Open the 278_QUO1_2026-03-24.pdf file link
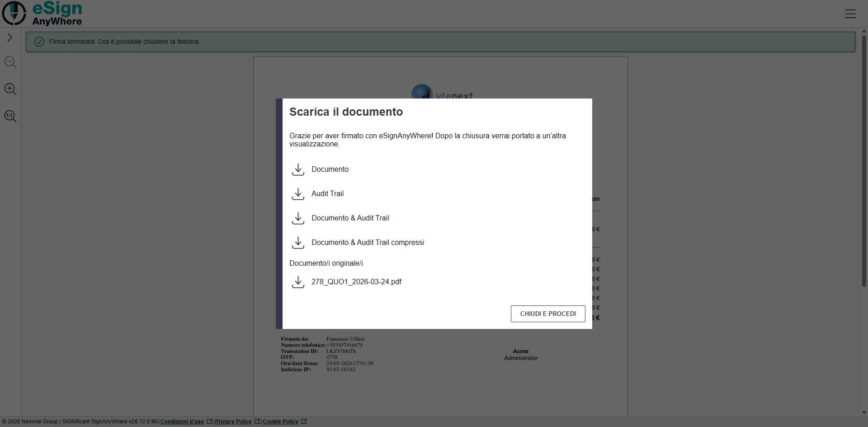Screen dimensions: 868x427 [x=356, y=282]
